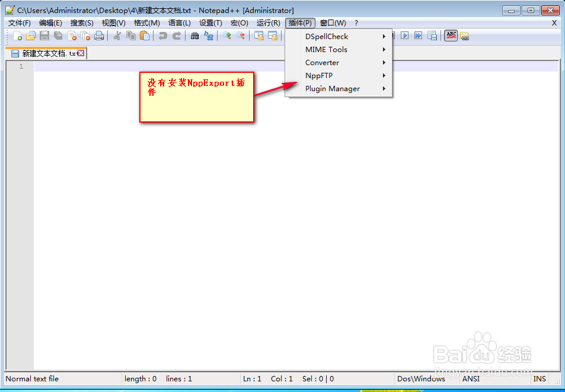565x392 pixels.
Task: Save the document with the floppy disk icon
Action: (x=44, y=36)
